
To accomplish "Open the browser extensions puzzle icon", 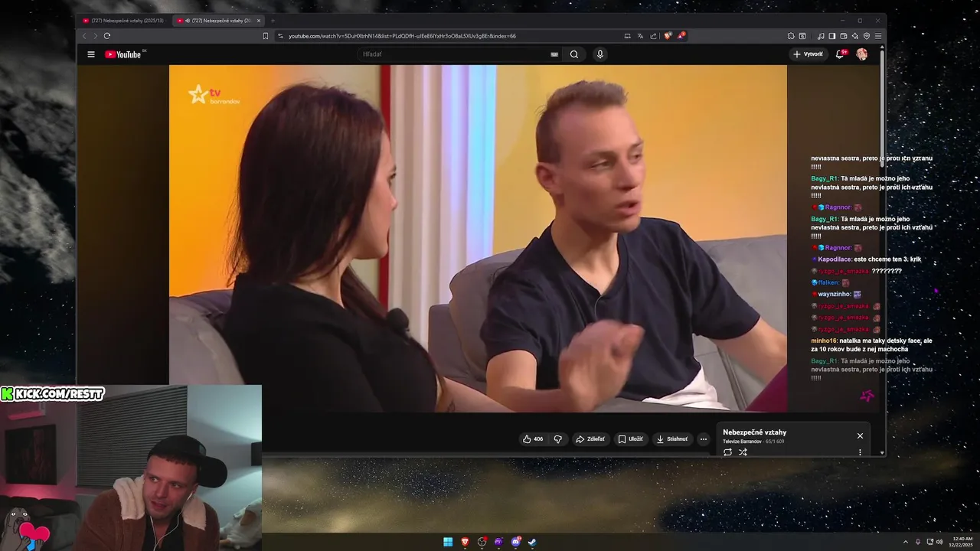I will [x=791, y=36].
